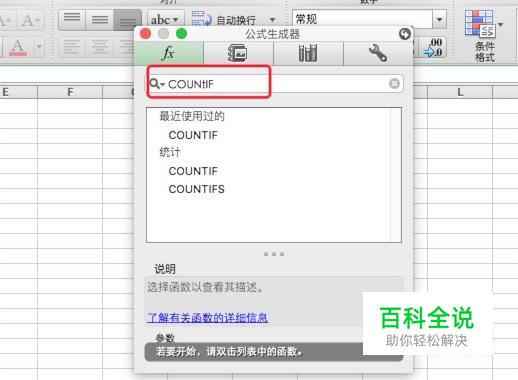The width and height of the screenshot is (518, 380).
Task: Click the decrease decimal .00 button
Action: click(434, 47)
